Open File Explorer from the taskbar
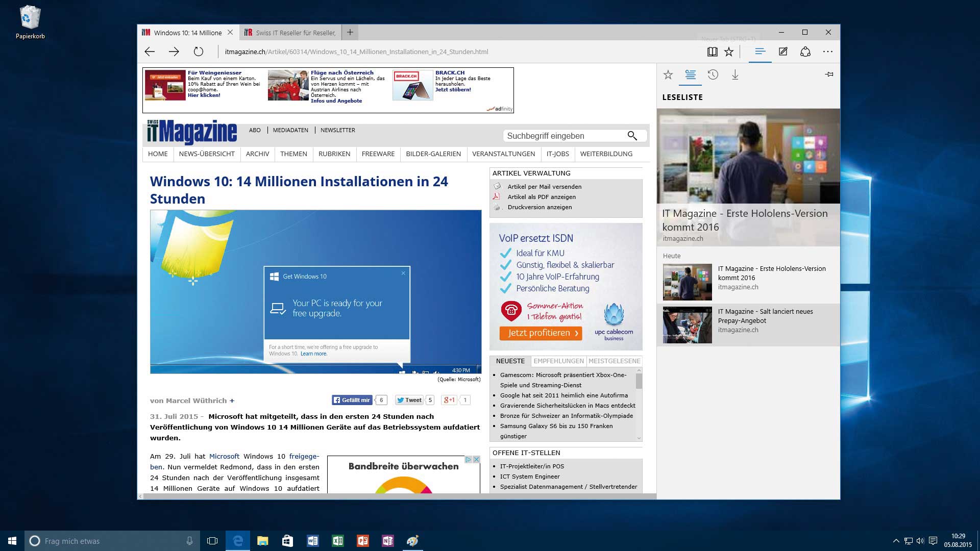This screenshot has width=980, height=551. 262,541
